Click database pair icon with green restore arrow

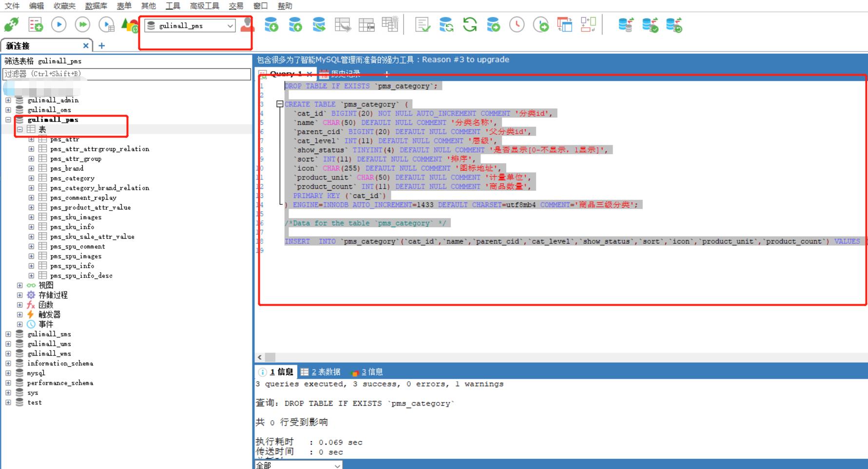(674, 24)
